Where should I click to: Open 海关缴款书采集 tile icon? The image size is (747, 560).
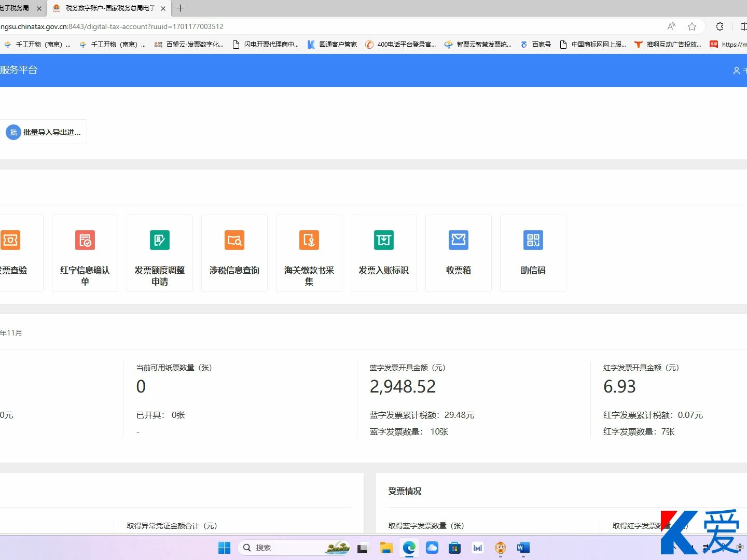click(309, 240)
